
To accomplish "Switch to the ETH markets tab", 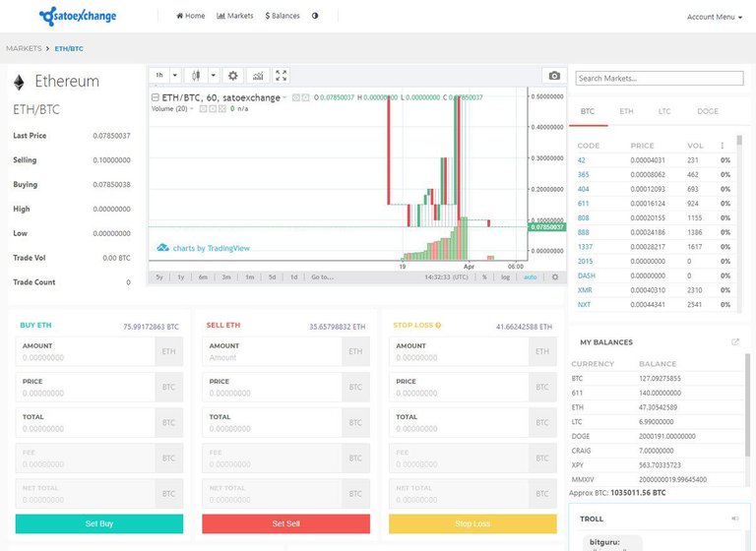I will tap(626, 111).
